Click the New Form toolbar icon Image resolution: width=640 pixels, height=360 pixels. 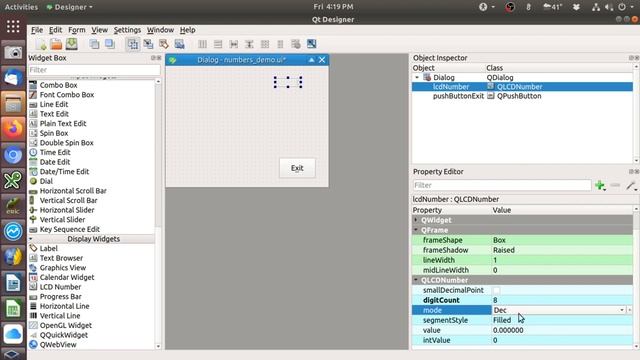(x=41, y=44)
